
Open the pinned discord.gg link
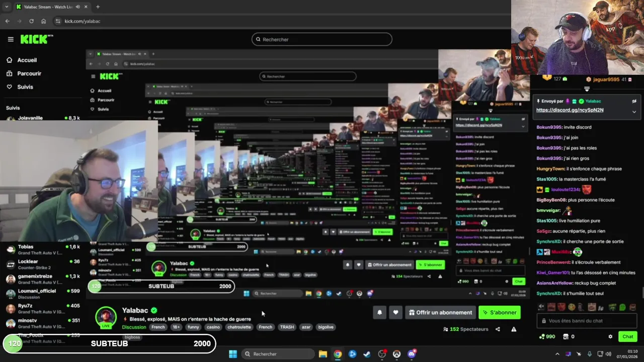570,110
